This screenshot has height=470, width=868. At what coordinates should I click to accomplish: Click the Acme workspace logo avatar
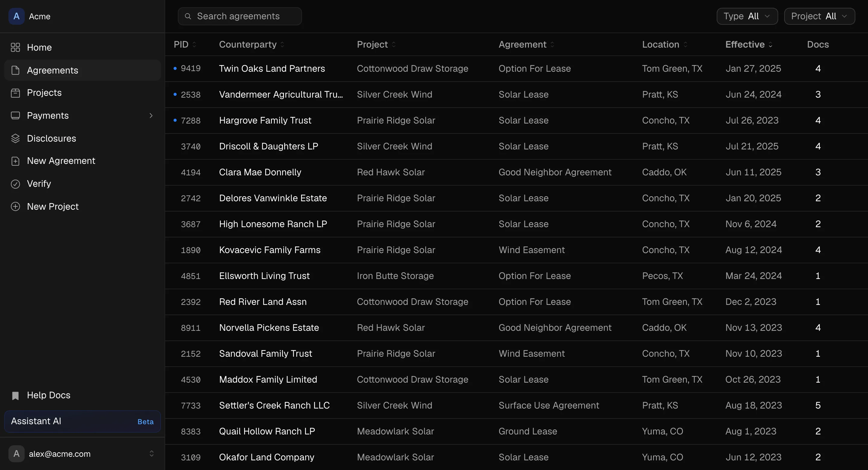(17, 16)
